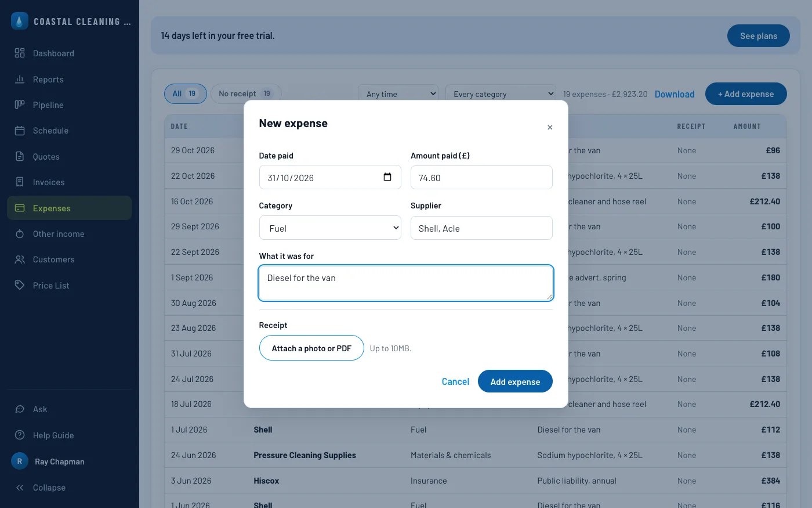Screen dimensions: 812x508
Task: Click the Pipeline board icon
Action: [20, 105]
